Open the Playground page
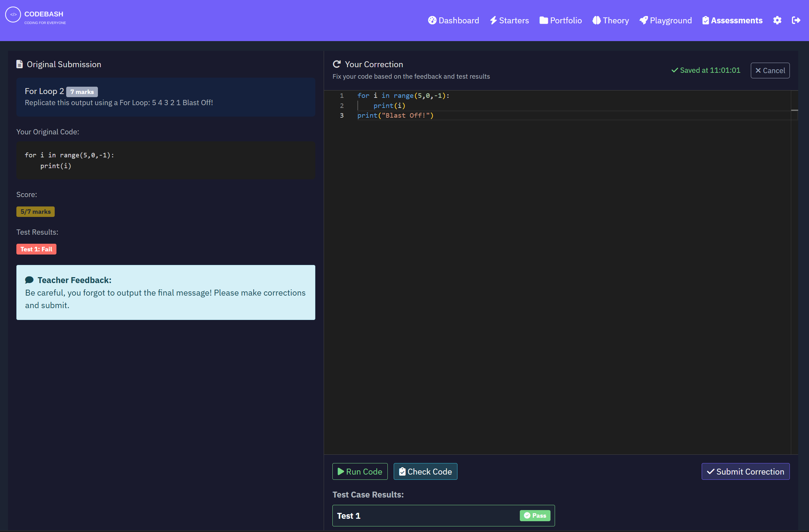The height and width of the screenshot is (532, 809). point(665,21)
